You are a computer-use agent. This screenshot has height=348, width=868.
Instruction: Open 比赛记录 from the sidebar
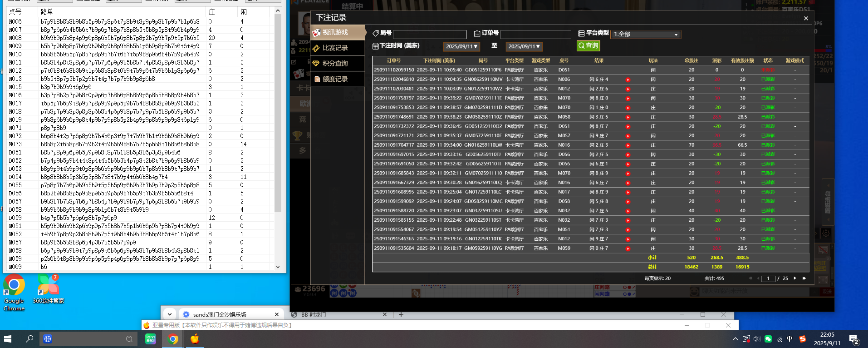[x=335, y=48]
